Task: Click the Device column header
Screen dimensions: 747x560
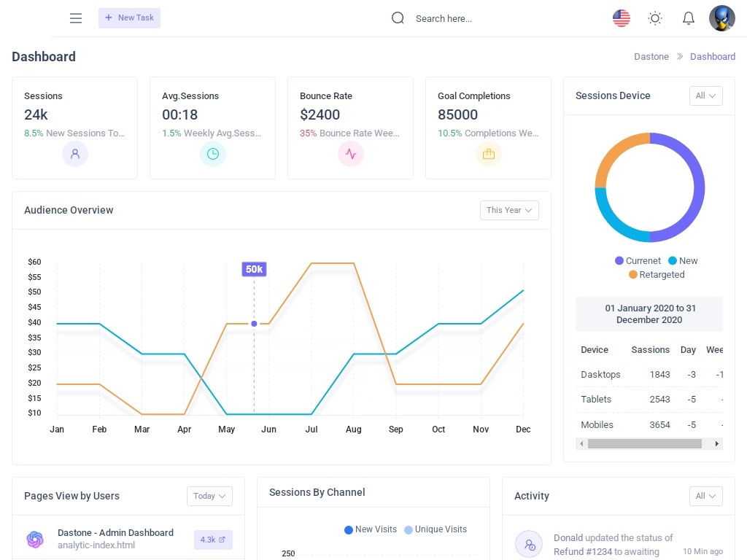Action: point(595,349)
